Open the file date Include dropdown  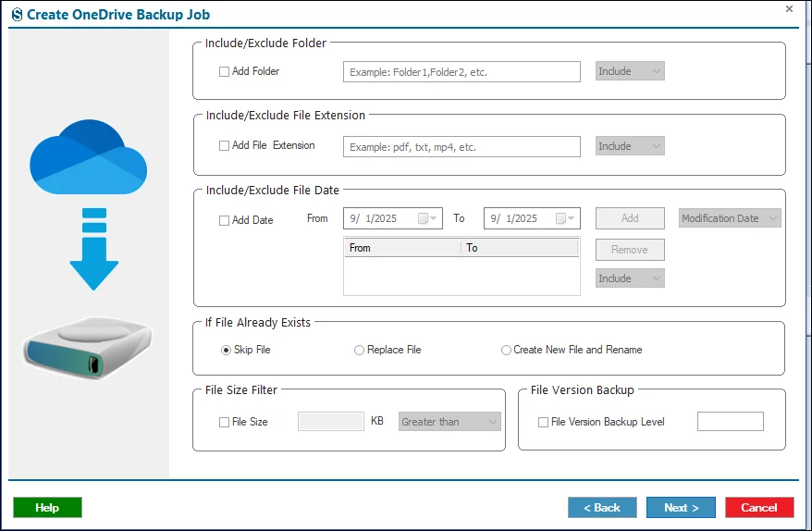click(x=630, y=278)
